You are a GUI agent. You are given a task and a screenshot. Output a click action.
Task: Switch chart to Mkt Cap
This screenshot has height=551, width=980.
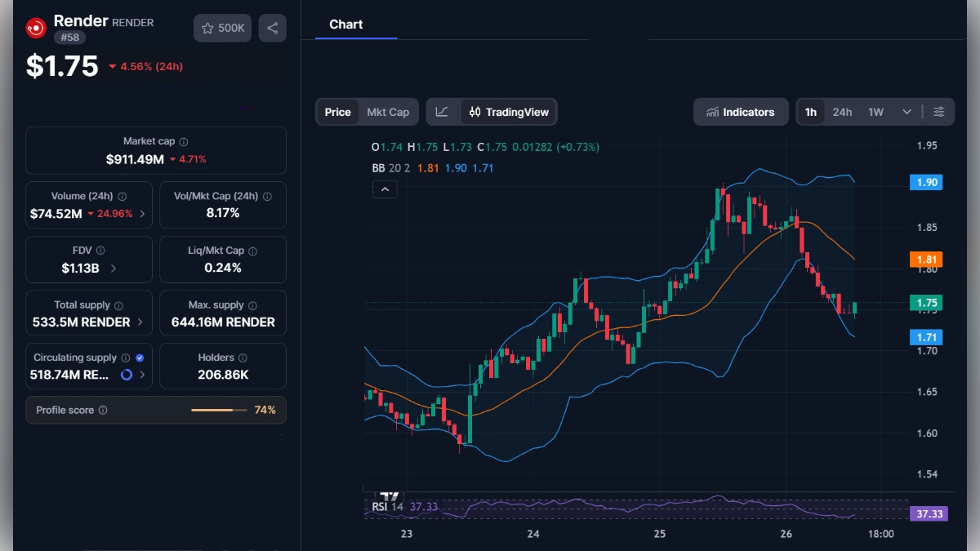tap(388, 112)
